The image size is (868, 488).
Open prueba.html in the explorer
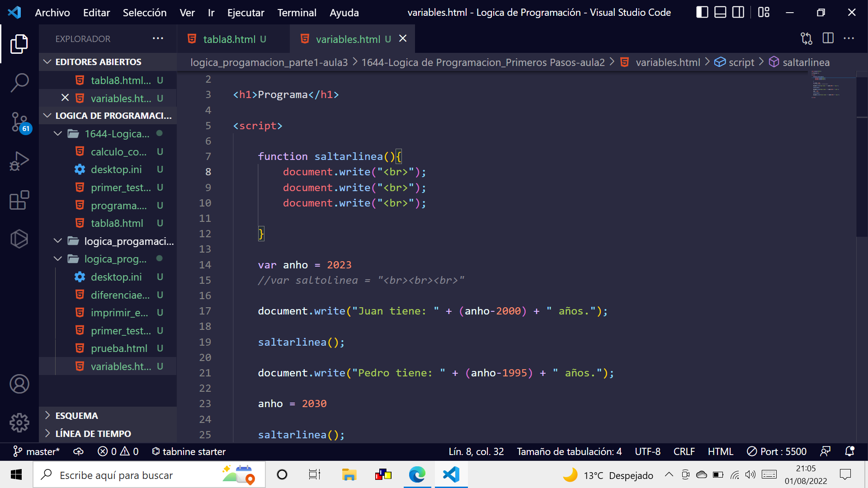[108, 348]
